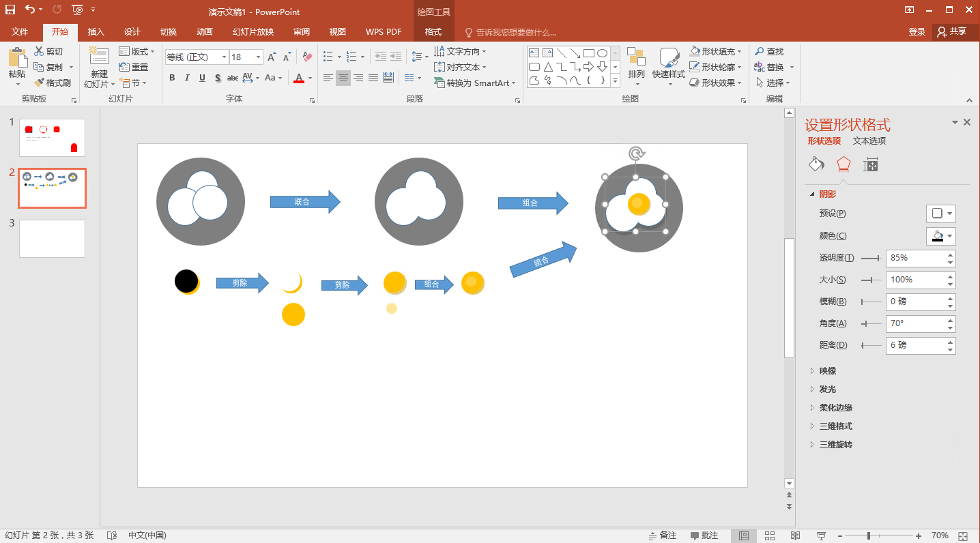Open the Text Direction (文字方向) dropdown
This screenshot has width=980, height=543.
pos(461,52)
